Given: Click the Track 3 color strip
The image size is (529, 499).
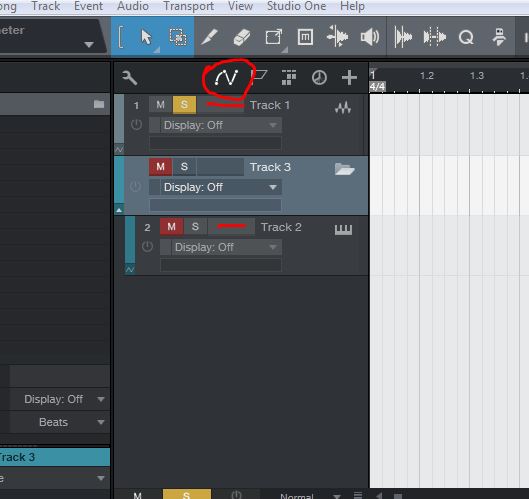Looking at the screenshot, I should (x=119, y=180).
